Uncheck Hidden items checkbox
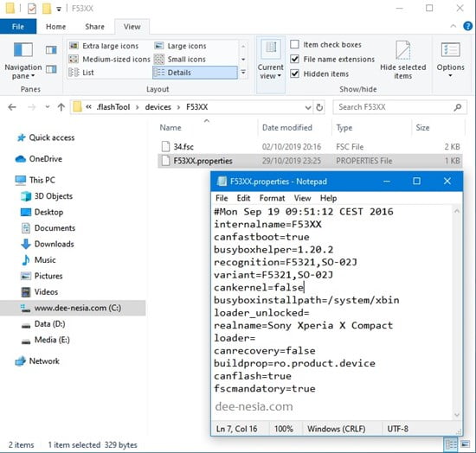 (294, 73)
